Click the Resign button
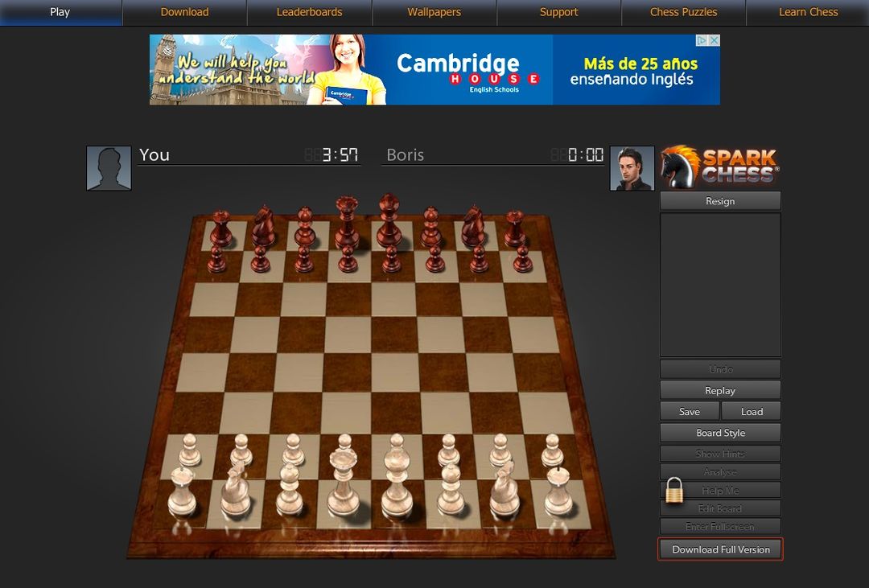Viewport: 869px width, 588px height. pyautogui.click(x=719, y=200)
